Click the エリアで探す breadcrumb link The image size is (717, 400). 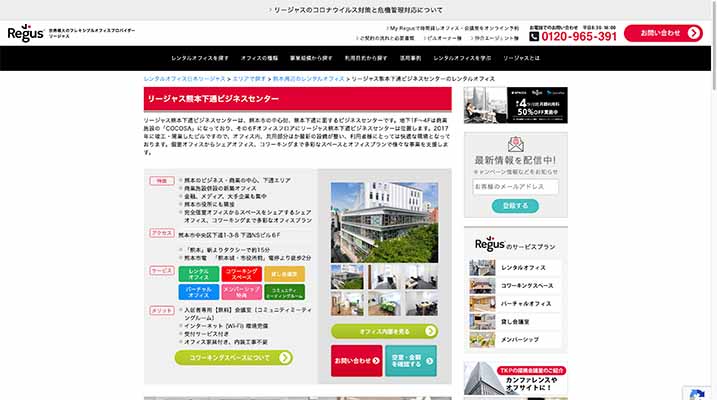(x=249, y=77)
